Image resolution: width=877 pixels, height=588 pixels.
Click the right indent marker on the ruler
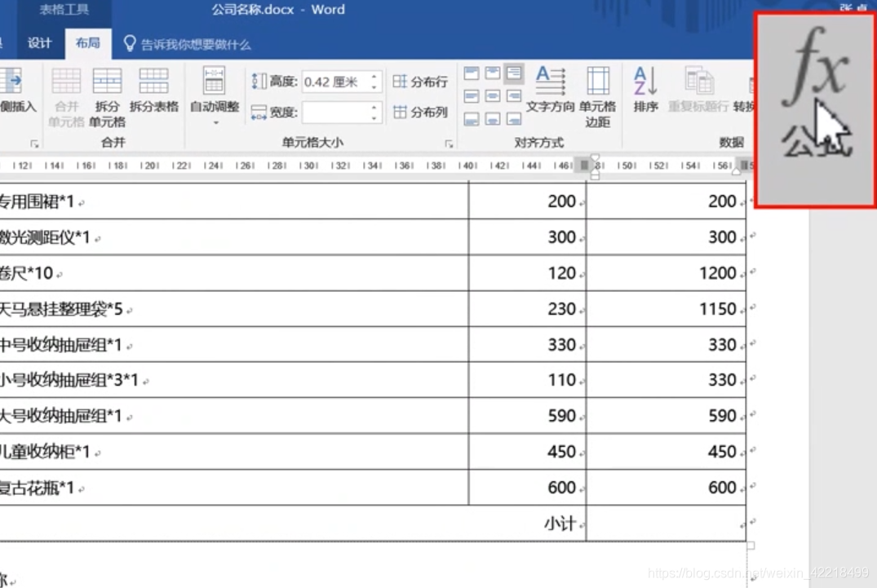pyautogui.click(x=737, y=171)
